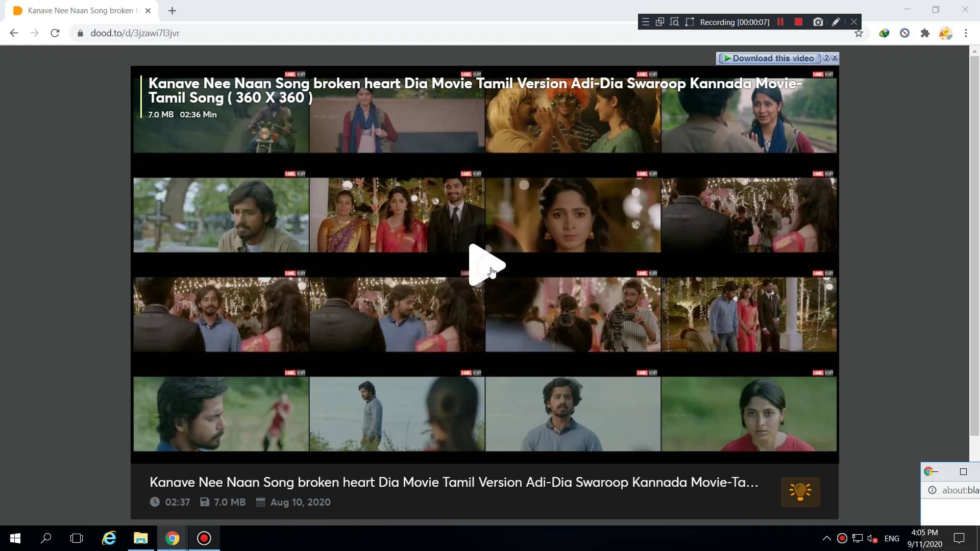The height and width of the screenshot is (551, 980).
Task: Click the Download this video button
Action: pyautogui.click(x=769, y=58)
